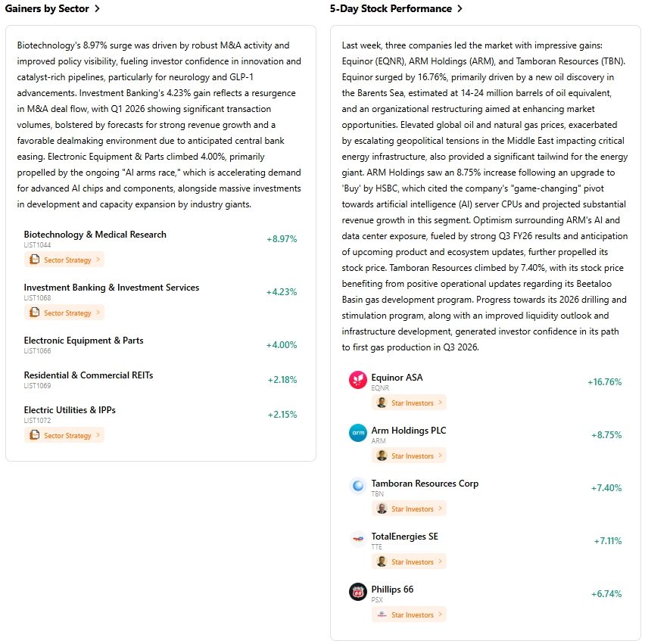Click the Phillips 66 stock name

[x=392, y=590]
